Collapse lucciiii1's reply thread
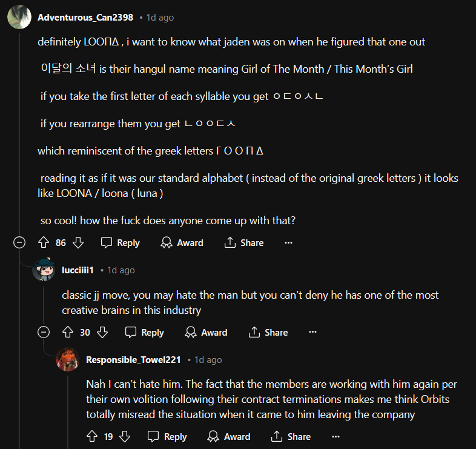The image size is (476, 449). (44, 333)
